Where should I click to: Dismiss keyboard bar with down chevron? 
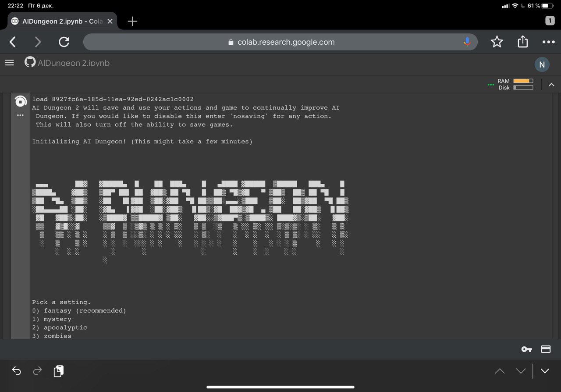545,371
